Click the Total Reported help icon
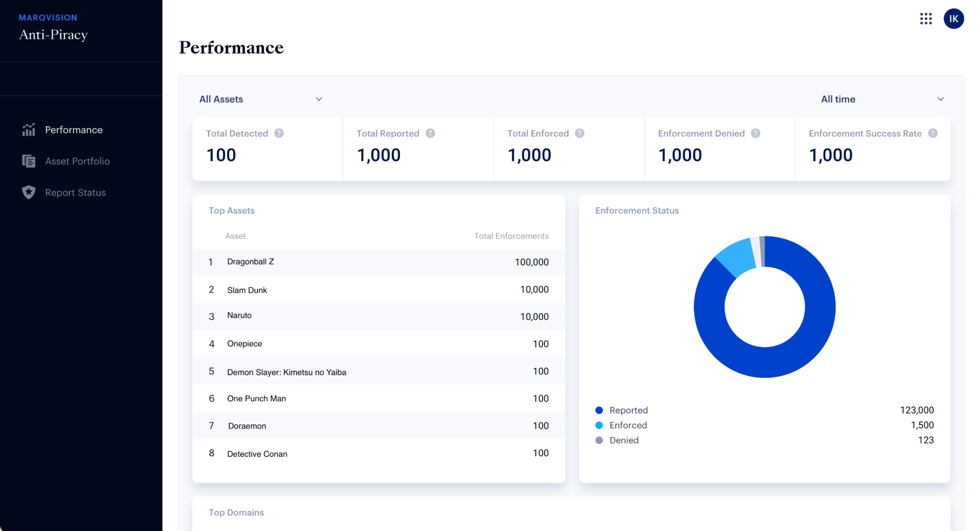Image resolution: width=980 pixels, height=531 pixels. point(430,133)
